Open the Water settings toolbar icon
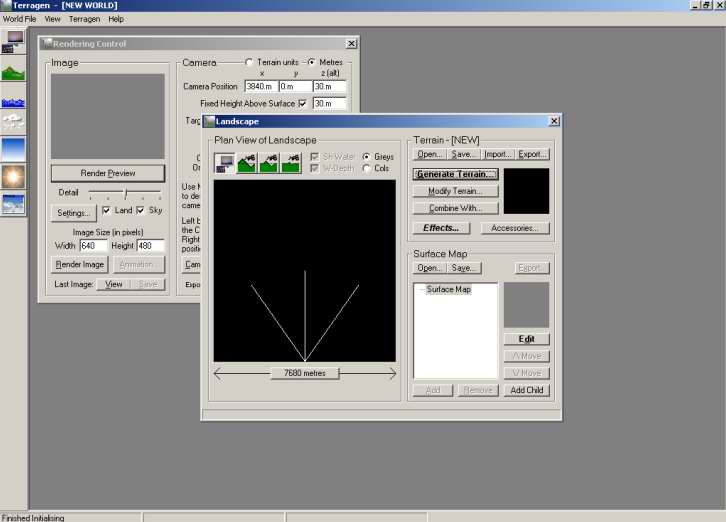 click(x=14, y=100)
